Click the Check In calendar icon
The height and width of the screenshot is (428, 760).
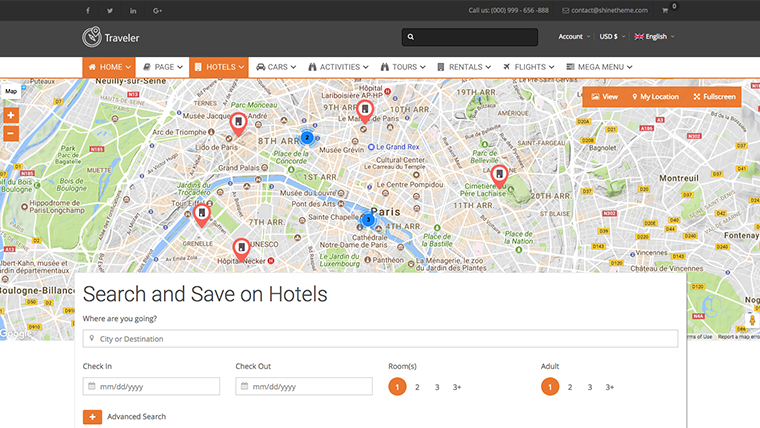coord(92,386)
